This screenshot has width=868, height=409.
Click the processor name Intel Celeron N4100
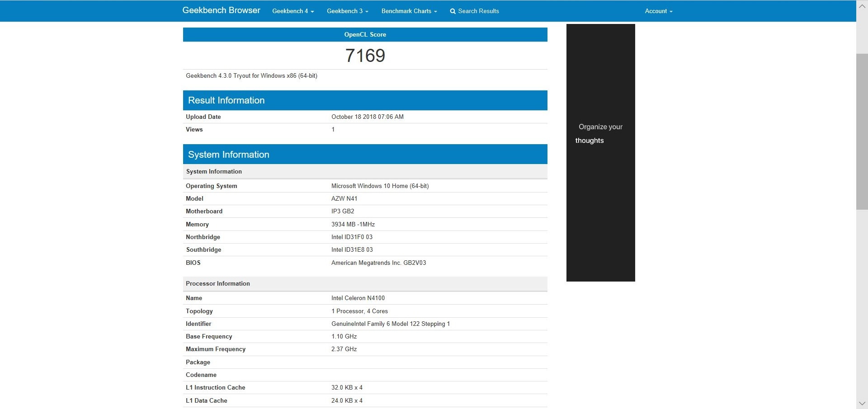pyautogui.click(x=358, y=298)
